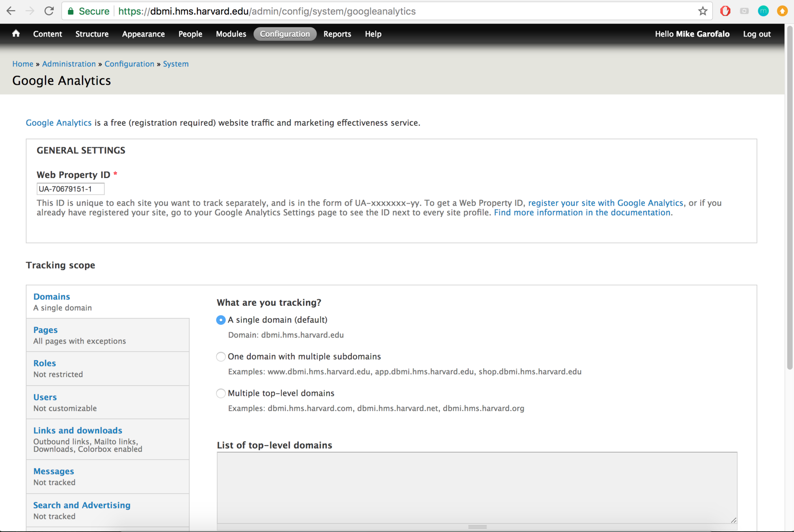Image resolution: width=794 pixels, height=532 pixels.
Task: Reload the page with refresh icon
Action: coord(49,11)
